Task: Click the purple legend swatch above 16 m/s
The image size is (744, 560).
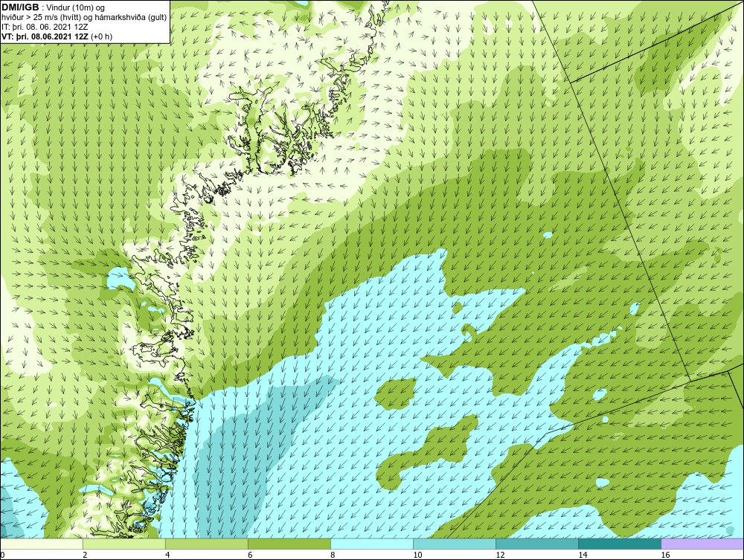Action: pyautogui.click(x=702, y=544)
